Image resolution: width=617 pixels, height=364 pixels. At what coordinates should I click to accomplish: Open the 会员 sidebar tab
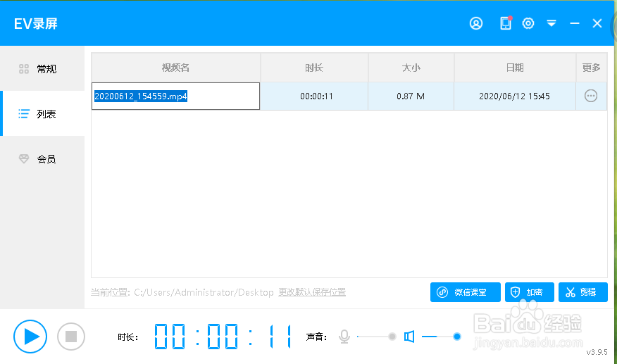pyautogui.click(x=42, y=159)
